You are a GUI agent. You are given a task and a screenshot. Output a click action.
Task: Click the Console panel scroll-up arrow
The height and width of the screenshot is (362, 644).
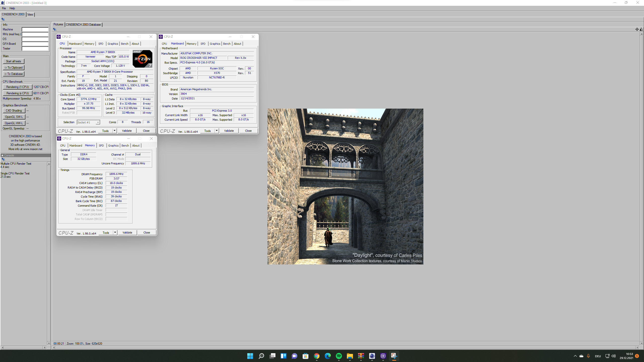tap(49, 164)
